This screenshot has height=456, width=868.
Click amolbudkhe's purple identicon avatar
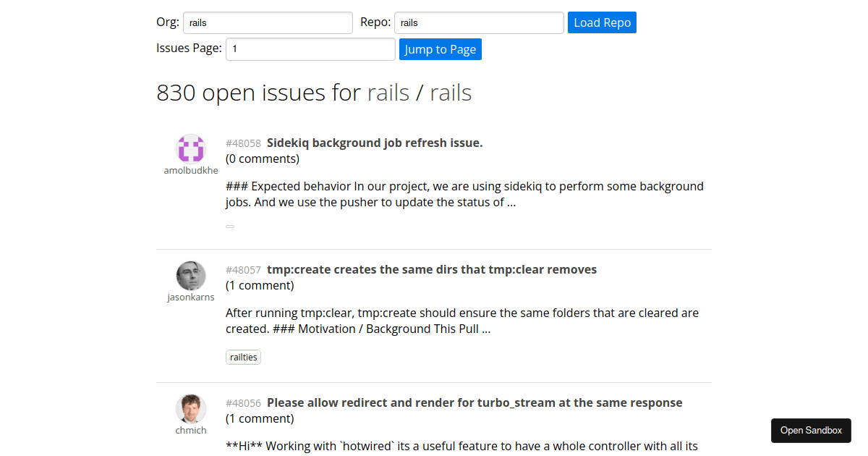click(191, 149)
